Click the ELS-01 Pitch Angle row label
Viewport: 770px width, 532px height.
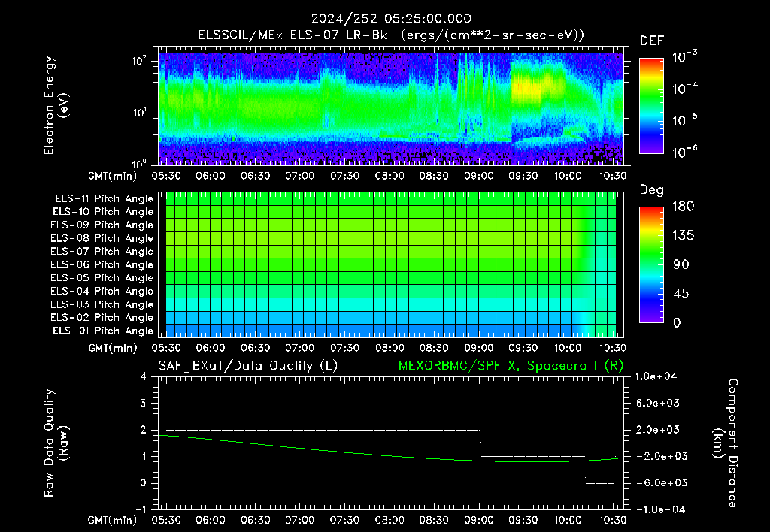103,331
